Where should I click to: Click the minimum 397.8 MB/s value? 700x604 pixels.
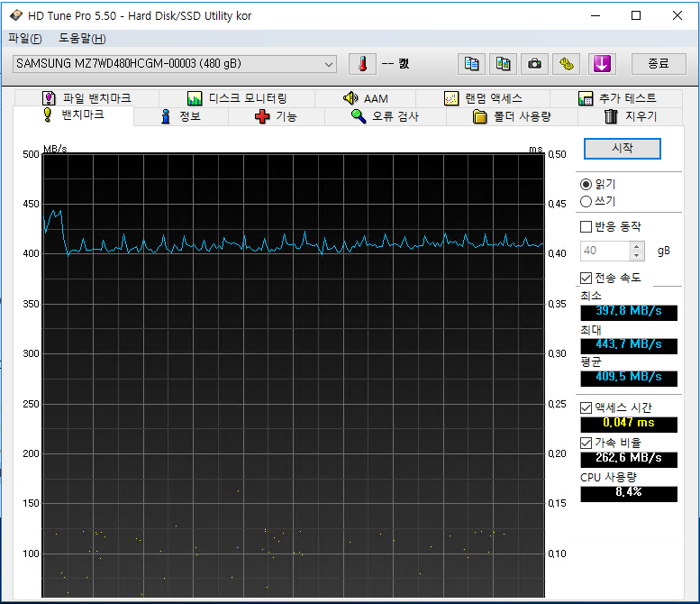pyautogui.click(x=629, y=311)
